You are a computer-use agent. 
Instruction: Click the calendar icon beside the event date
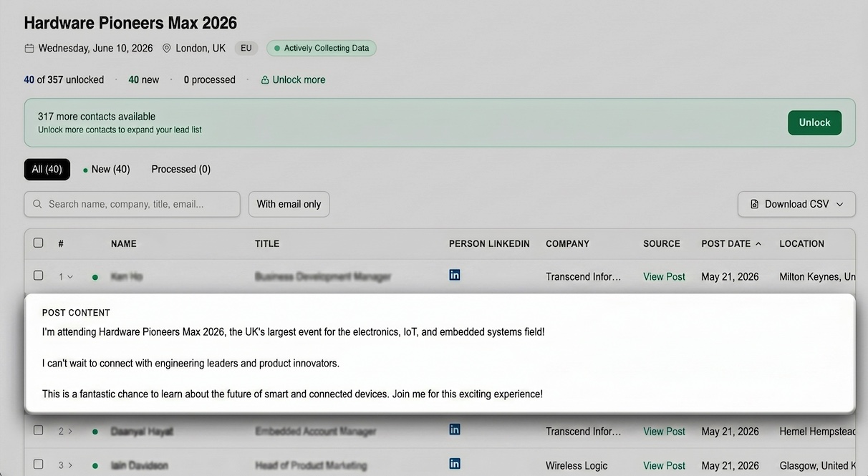(29, 49)
